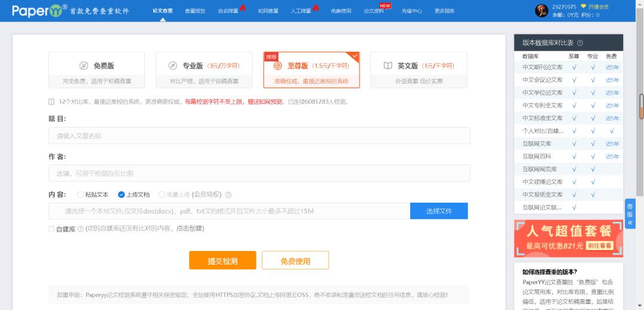Click the 中文学位论文库 table row

click(x=568, y=93)
